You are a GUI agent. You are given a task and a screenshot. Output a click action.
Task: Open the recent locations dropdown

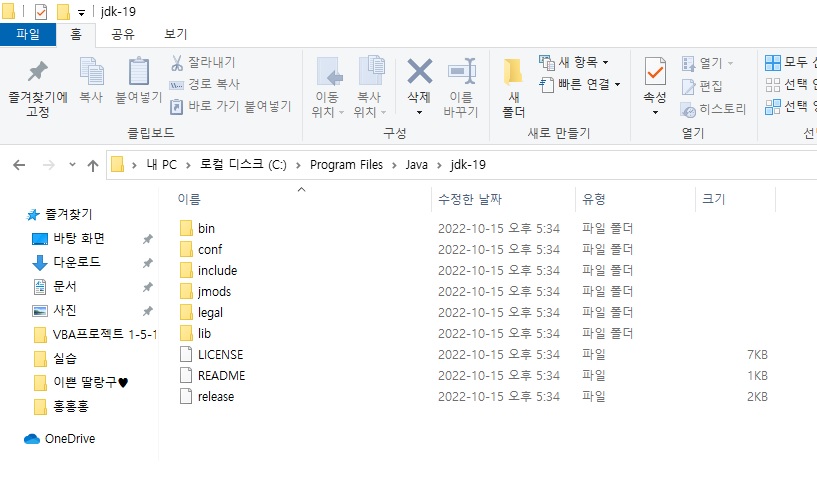coord(72,165)
